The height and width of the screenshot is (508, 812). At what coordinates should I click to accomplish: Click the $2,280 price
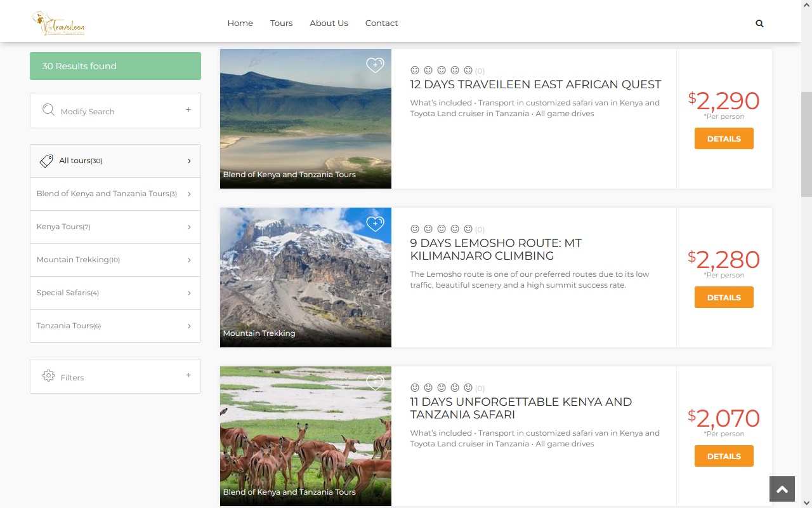click(724, 260)
